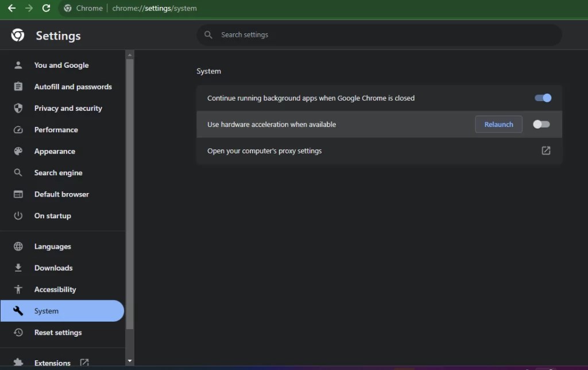Click the Relaunch button

pyautogui.click(x=498, y=124)
